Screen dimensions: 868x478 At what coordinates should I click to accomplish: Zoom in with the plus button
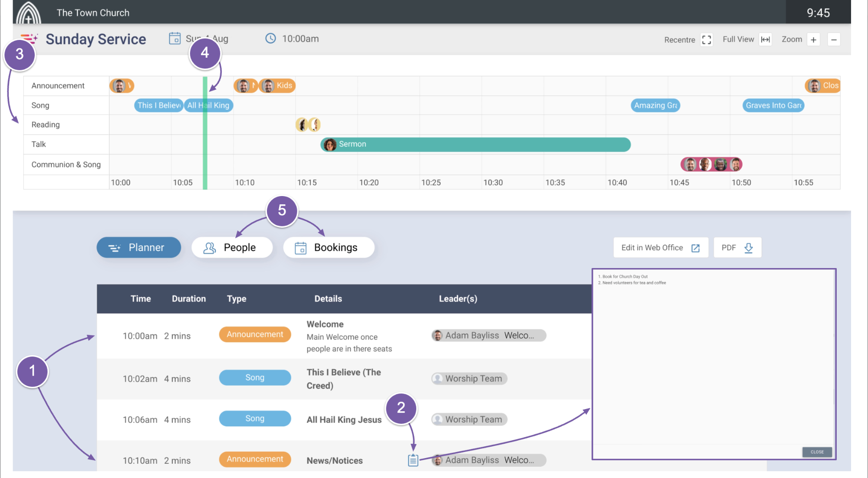[813, 39]
